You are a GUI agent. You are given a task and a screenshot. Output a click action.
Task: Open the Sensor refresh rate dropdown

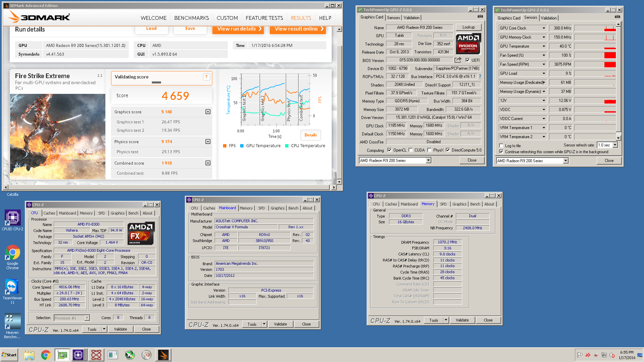click(615, 145)
